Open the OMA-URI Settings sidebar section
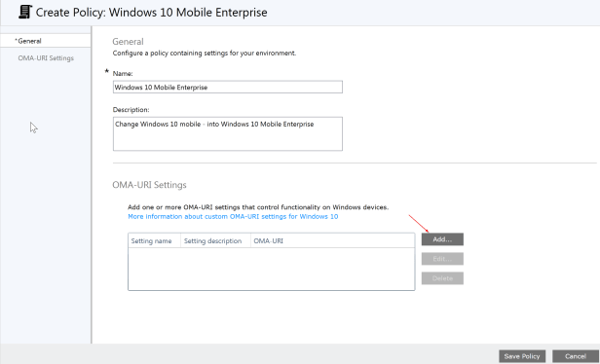The height and width of the screenshot is (364, 600). [46, 58]
